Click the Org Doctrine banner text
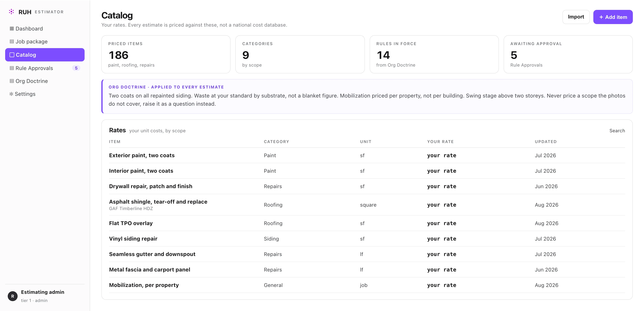 [x=367, y=100]
